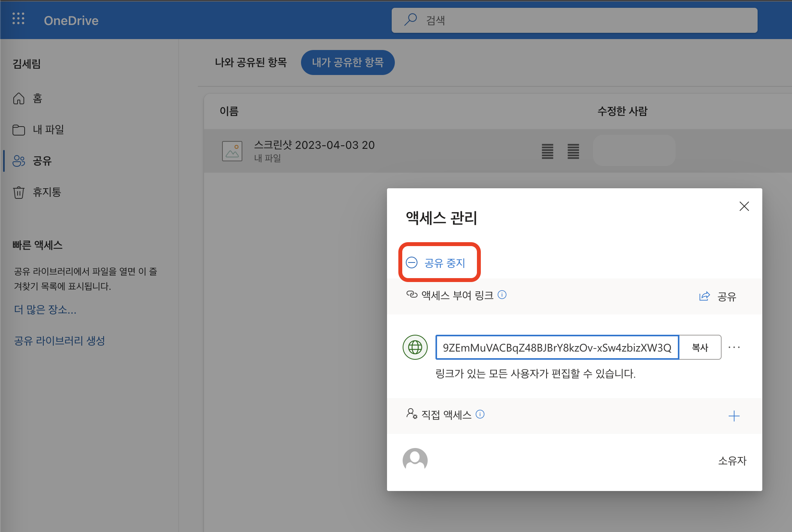Open the app launcher grid icon

pos(18,19)
